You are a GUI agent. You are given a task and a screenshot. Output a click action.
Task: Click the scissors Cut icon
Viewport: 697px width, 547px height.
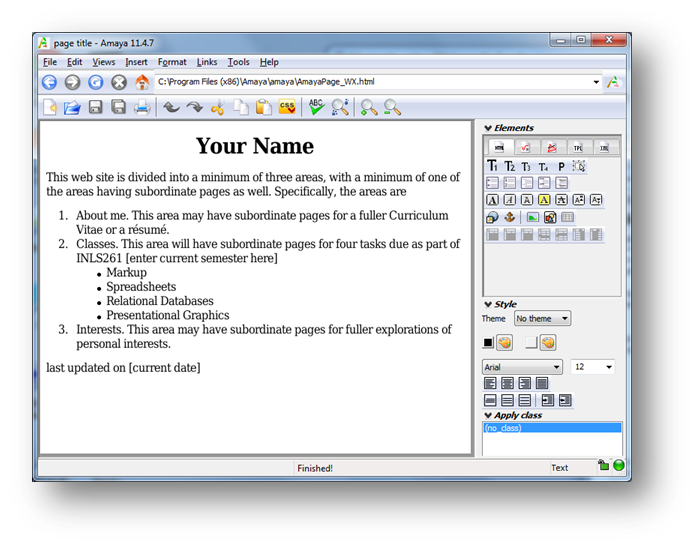tap(217, 108)
